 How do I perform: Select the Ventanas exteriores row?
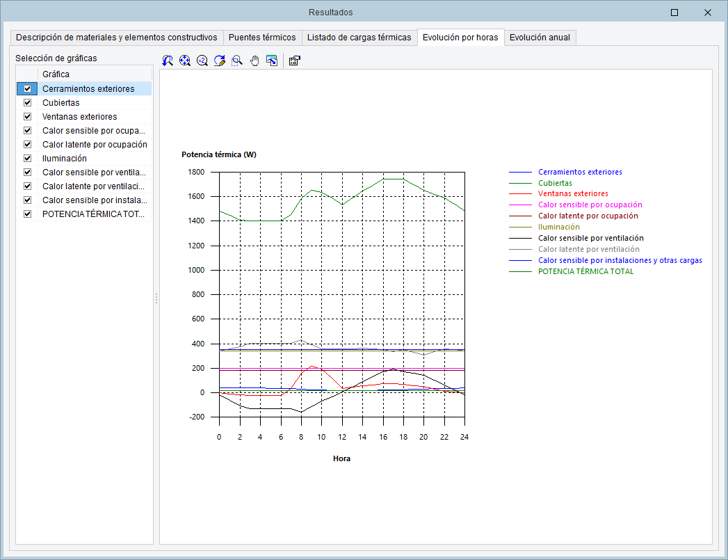[x=79, y=117]
